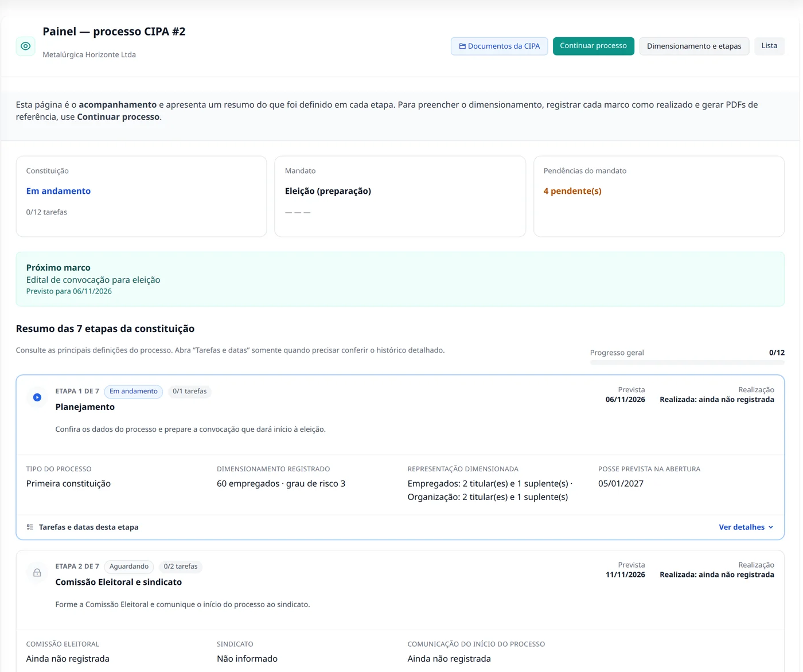Click the "Eleição (preparação)" text

pyautogui.click(x=328, y=192)
